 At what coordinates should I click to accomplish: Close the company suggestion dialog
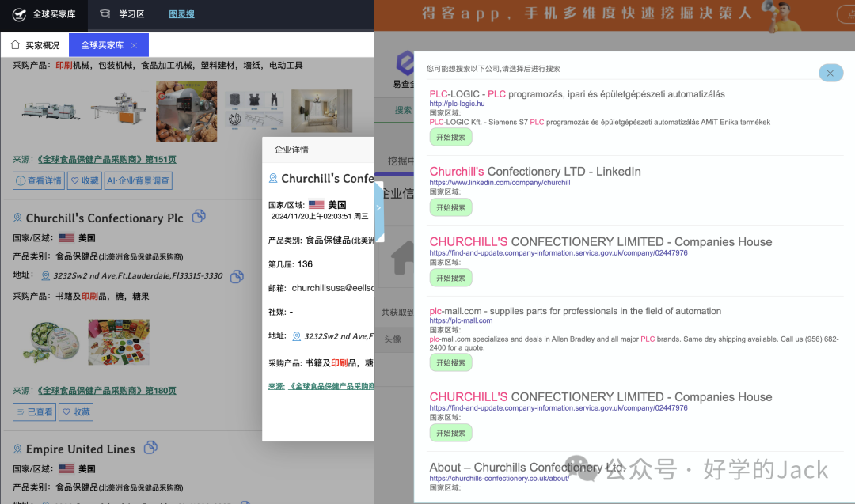830,73
